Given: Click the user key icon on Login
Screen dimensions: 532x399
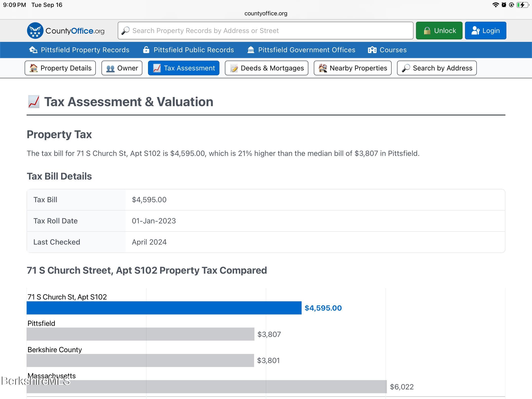Looking at the screenshot, I should coord(475,31).
